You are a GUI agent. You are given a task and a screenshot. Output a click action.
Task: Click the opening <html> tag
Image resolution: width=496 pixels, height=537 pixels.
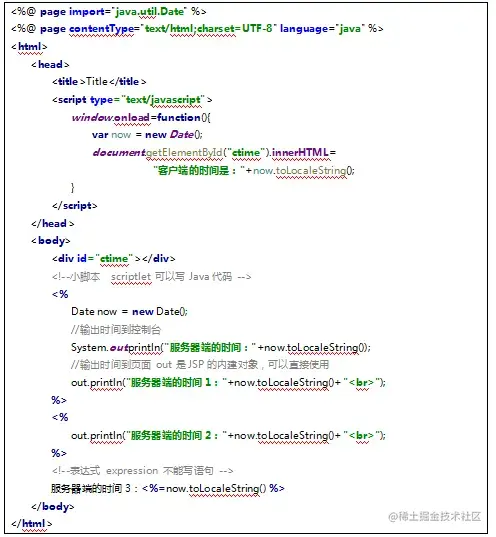[x=29, y=47]
